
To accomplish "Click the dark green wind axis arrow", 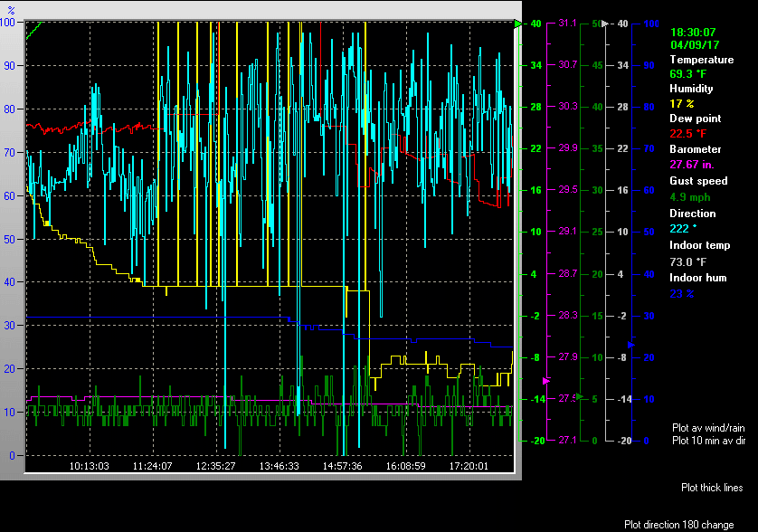I will tap(581, 395).
